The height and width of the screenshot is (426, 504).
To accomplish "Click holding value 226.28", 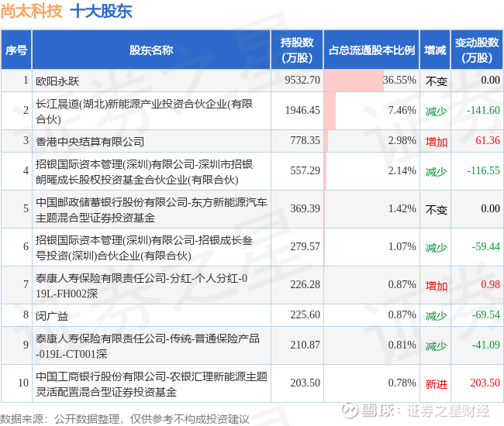I will 305,284.
